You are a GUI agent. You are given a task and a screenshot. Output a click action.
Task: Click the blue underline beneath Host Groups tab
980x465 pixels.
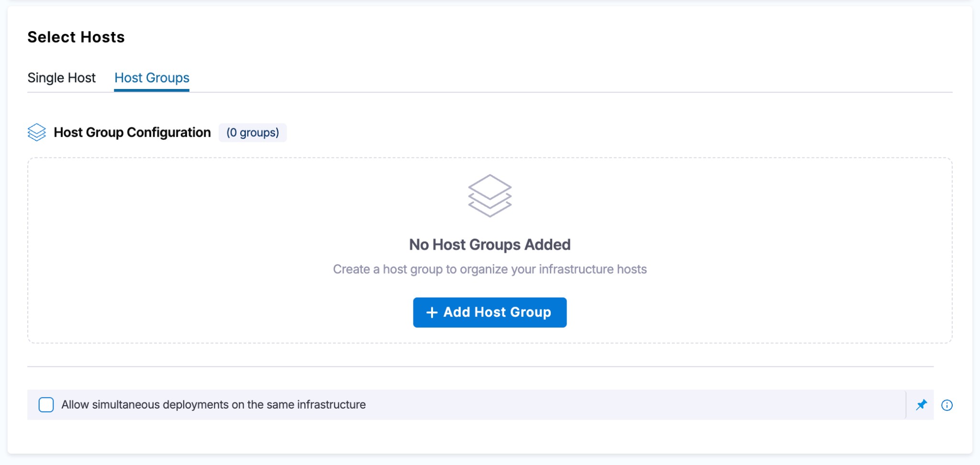pos(152,90)
